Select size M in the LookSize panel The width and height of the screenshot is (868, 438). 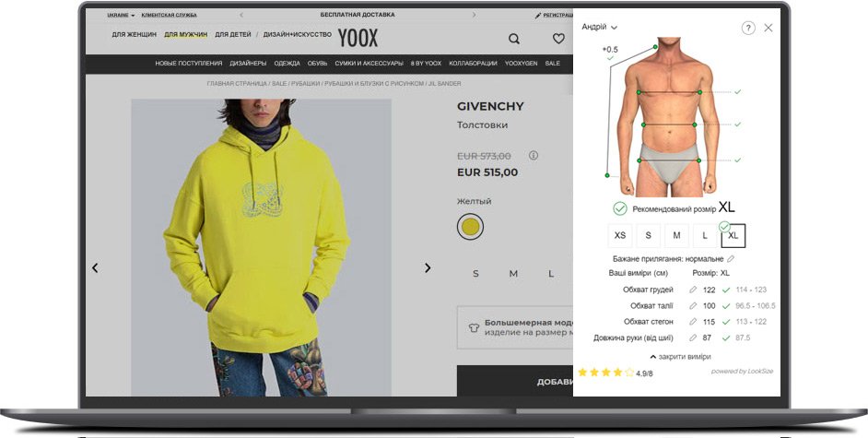(676, 235)
